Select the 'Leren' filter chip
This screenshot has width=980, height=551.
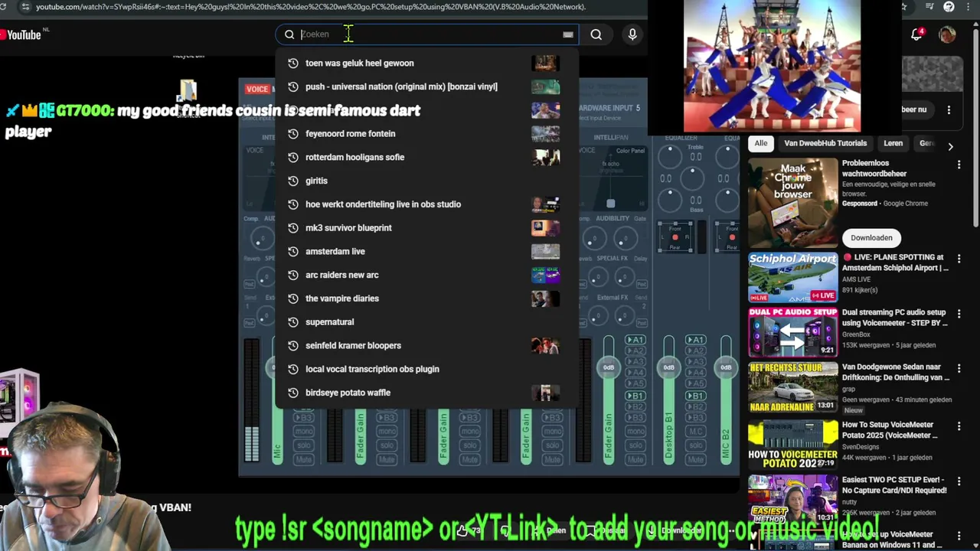[x=893, y=143]
